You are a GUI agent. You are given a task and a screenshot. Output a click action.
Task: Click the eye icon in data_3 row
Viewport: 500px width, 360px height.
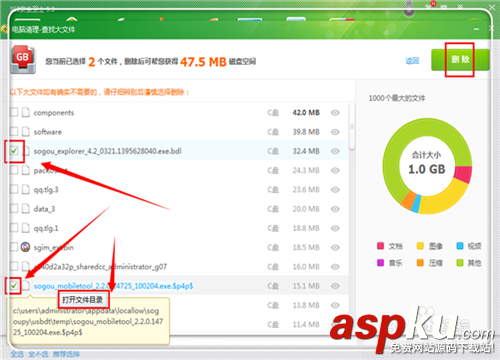tap(335, 209)
